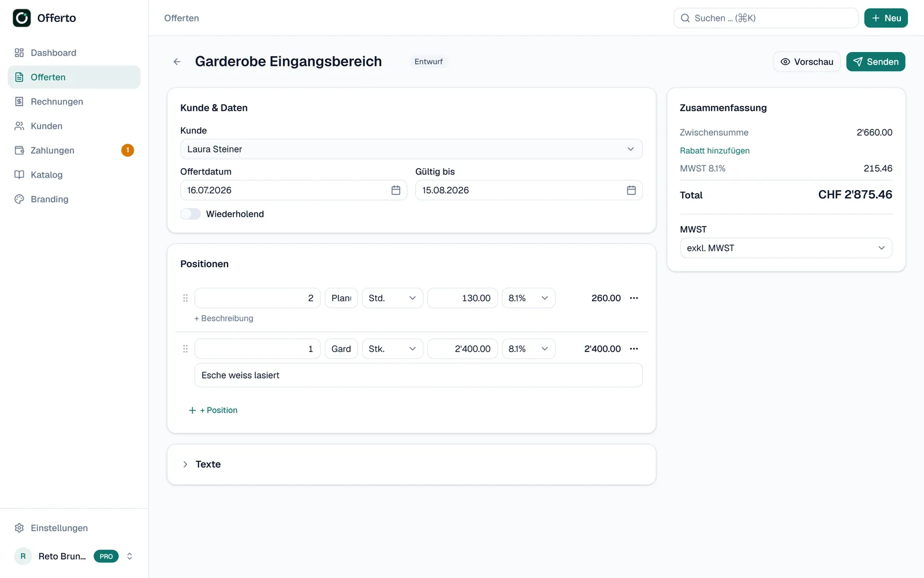This screenshot has width=924, height=578.
Task: Click the PRO plan badge
Action: click(106, 556)
